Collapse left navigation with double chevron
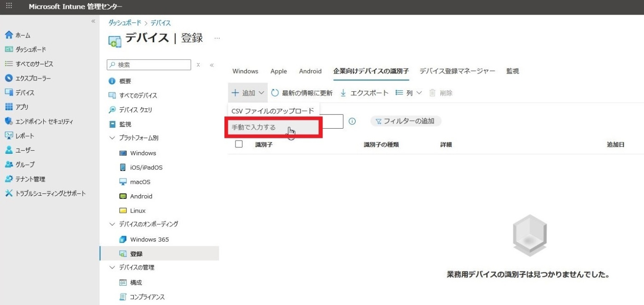 [x=93, y=21]
